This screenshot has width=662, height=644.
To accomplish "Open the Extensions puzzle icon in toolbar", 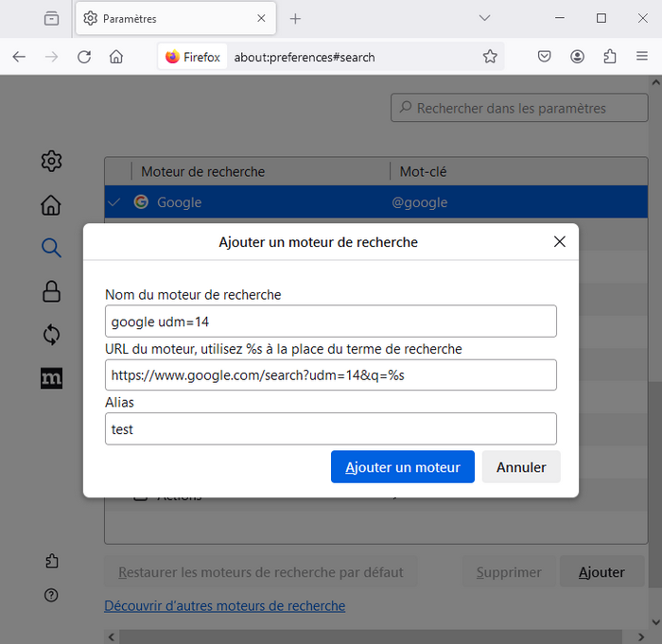I will click(x=610, y=56).
